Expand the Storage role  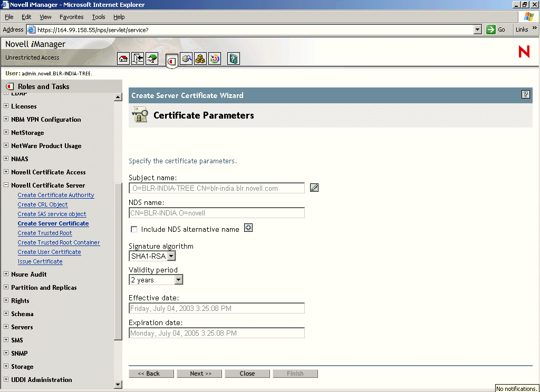[x=6, y=366]
